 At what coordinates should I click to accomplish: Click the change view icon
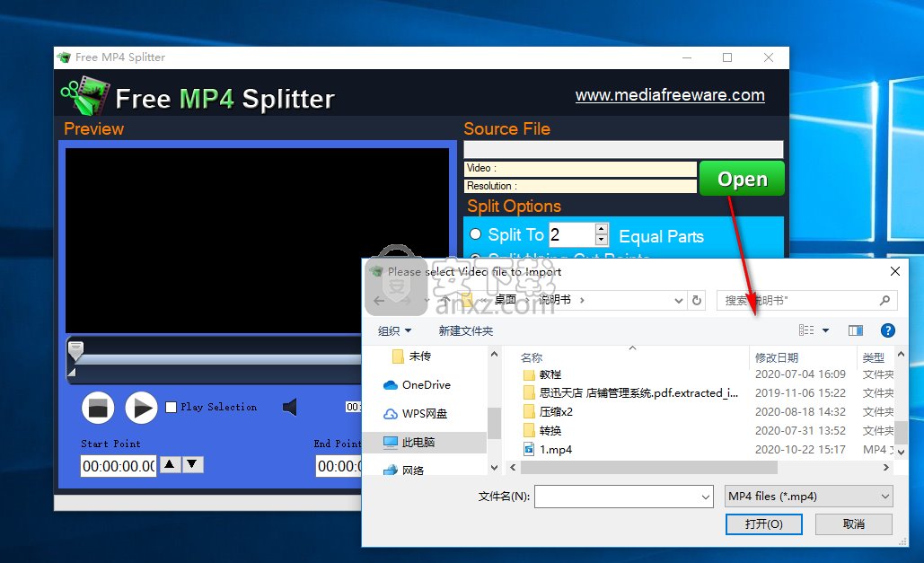tap(806, 330)
